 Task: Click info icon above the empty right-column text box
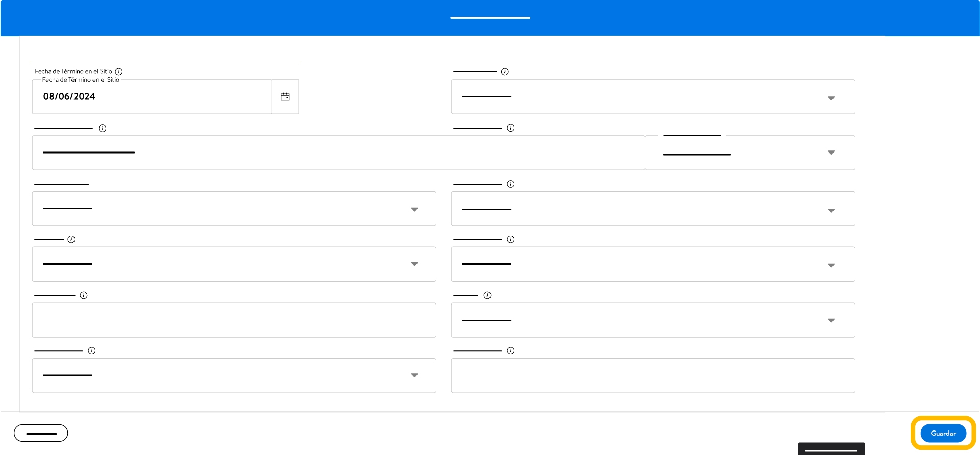click(x=510, y=351)
